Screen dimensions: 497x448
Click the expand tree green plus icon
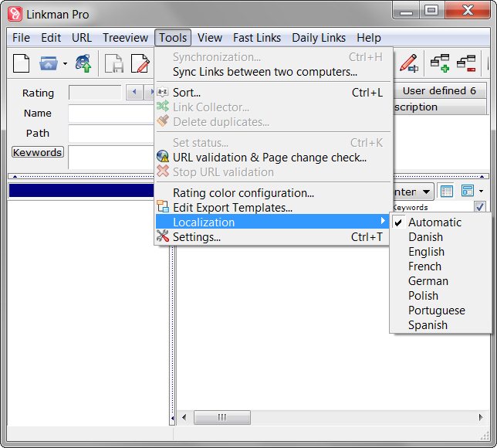point(440,63)
